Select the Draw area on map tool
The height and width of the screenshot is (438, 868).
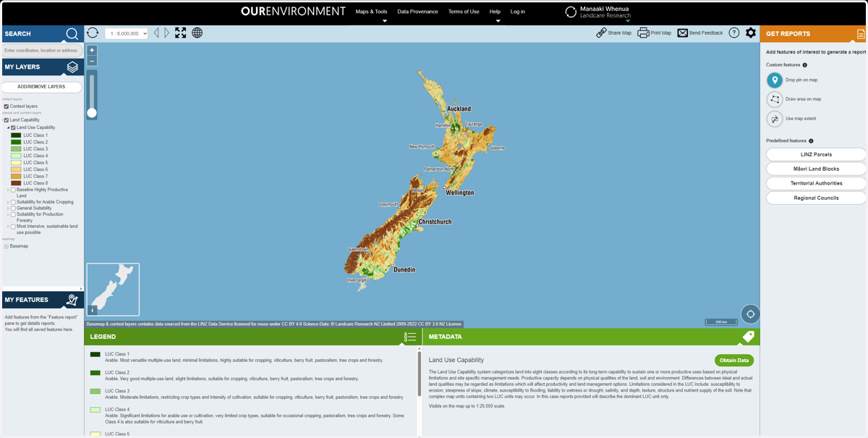tap(775, 99)
